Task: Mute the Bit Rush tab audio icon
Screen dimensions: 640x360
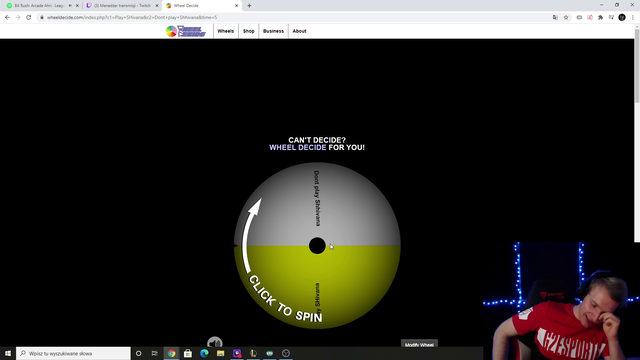Action: pos(70,6)
